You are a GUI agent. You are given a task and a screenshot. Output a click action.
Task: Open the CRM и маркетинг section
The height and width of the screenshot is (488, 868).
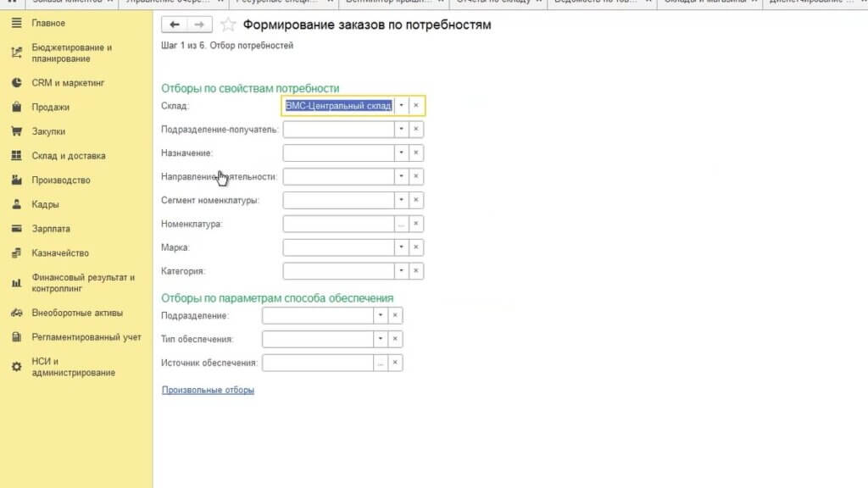(68, 83)
